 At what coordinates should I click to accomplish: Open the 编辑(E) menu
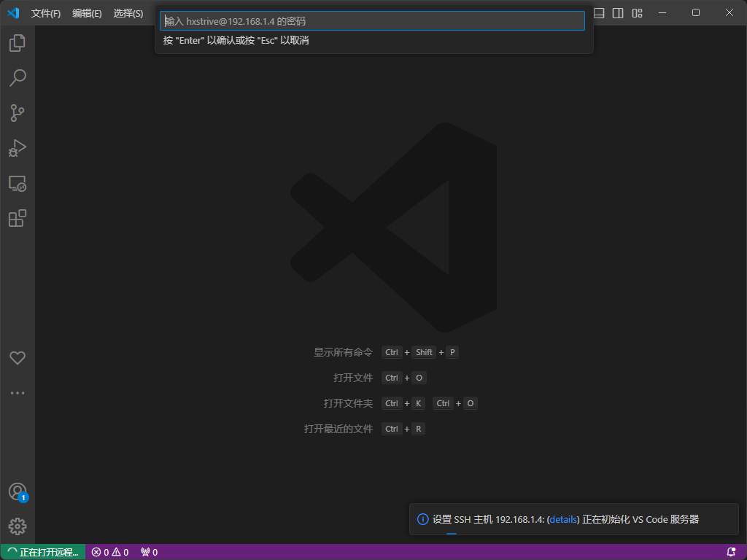pyautogui.click(x=87, y=13)
